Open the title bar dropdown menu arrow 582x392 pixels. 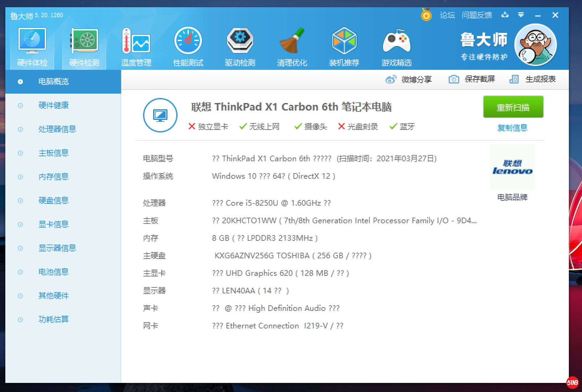[x=521, y=15]
